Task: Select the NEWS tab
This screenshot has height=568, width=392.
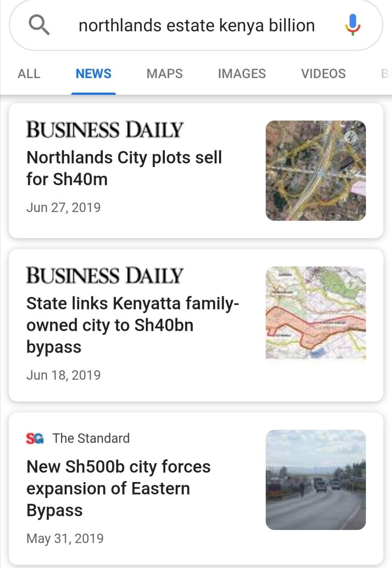Action: pyautogui.click(x=93, y=74)
